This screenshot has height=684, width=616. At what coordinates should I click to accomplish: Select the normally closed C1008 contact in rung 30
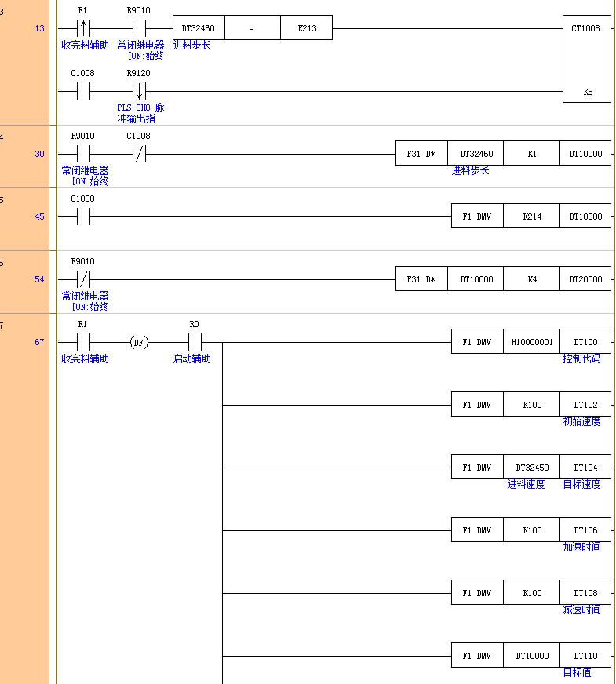pos(139,154)
